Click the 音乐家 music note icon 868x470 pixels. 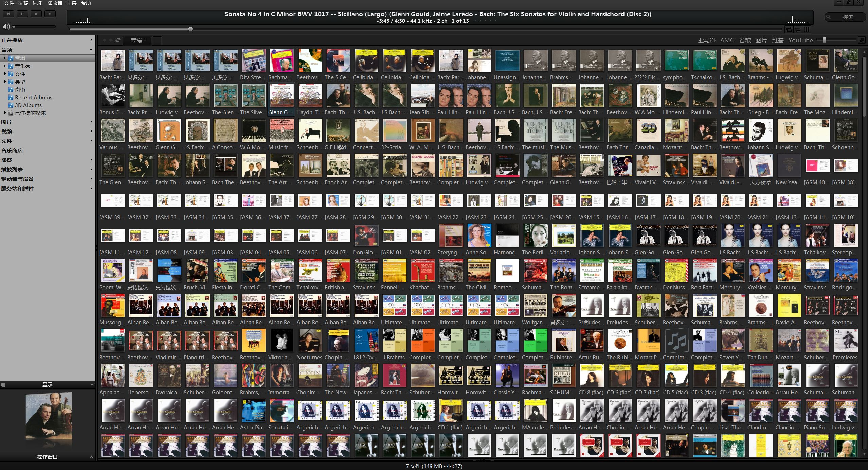pos(11,66)
